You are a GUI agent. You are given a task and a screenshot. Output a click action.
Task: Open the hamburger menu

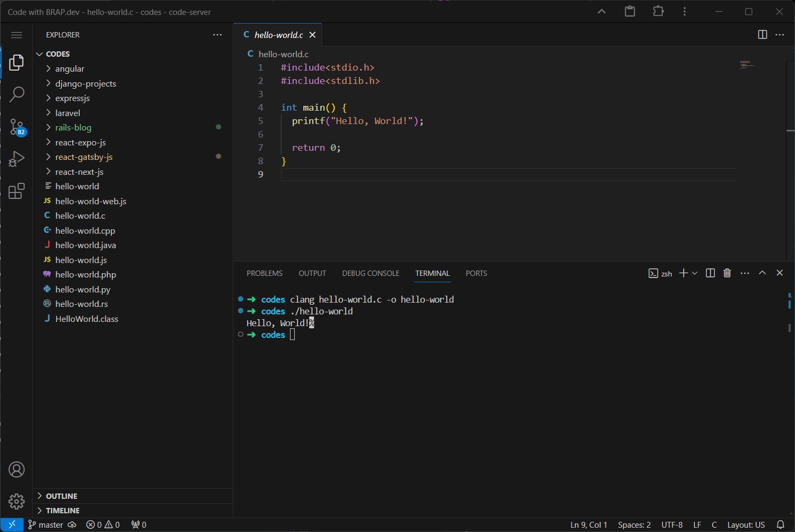pos(17,35)
